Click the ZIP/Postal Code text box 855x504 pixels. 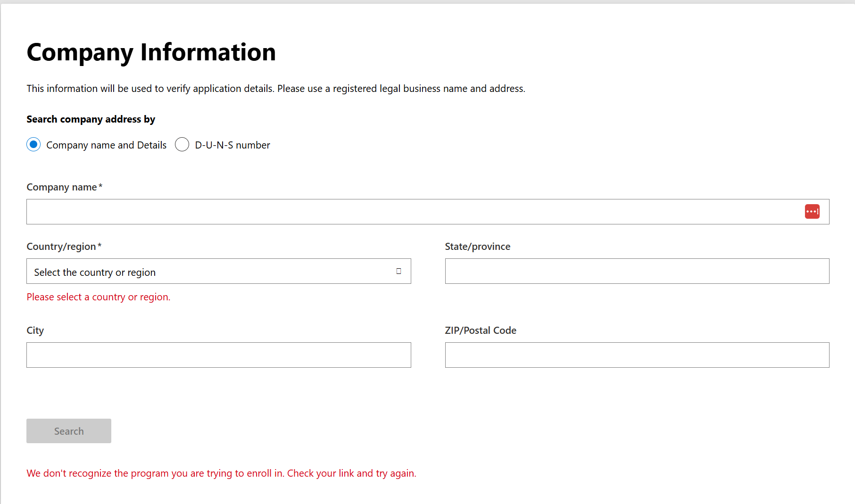tap(637, 355)
